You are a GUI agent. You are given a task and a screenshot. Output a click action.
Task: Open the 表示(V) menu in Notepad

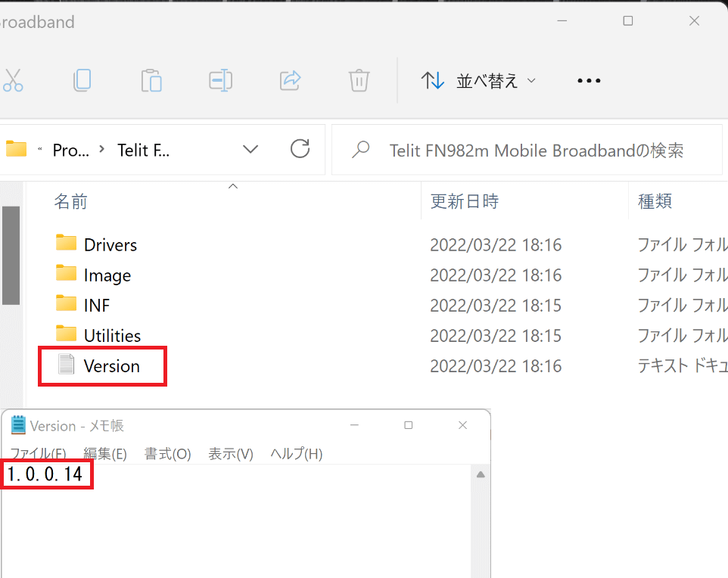(x=231, y=454)
